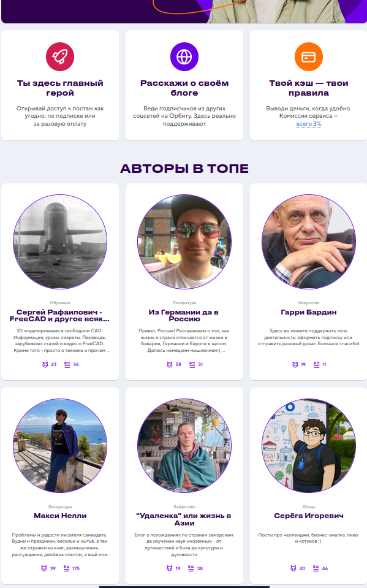Click the red rocket icon

coord(60,56)
